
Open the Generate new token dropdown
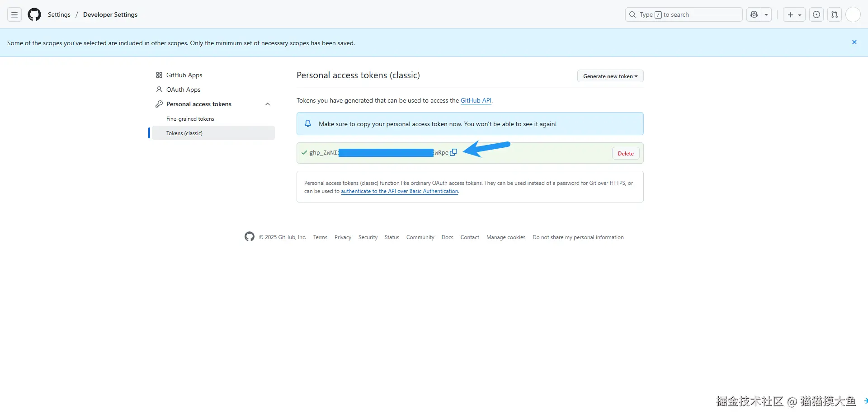[x=610, y=76]
